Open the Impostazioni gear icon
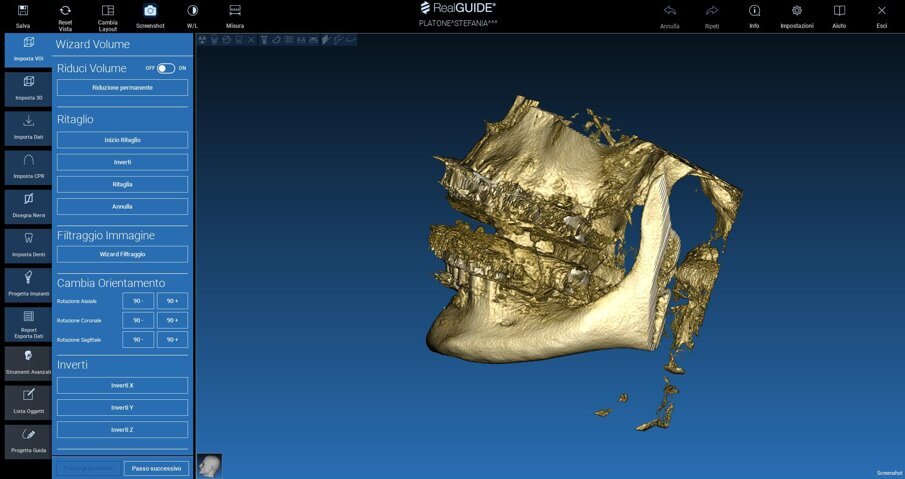The image size is (905, 479). click(x=796, y=11)
